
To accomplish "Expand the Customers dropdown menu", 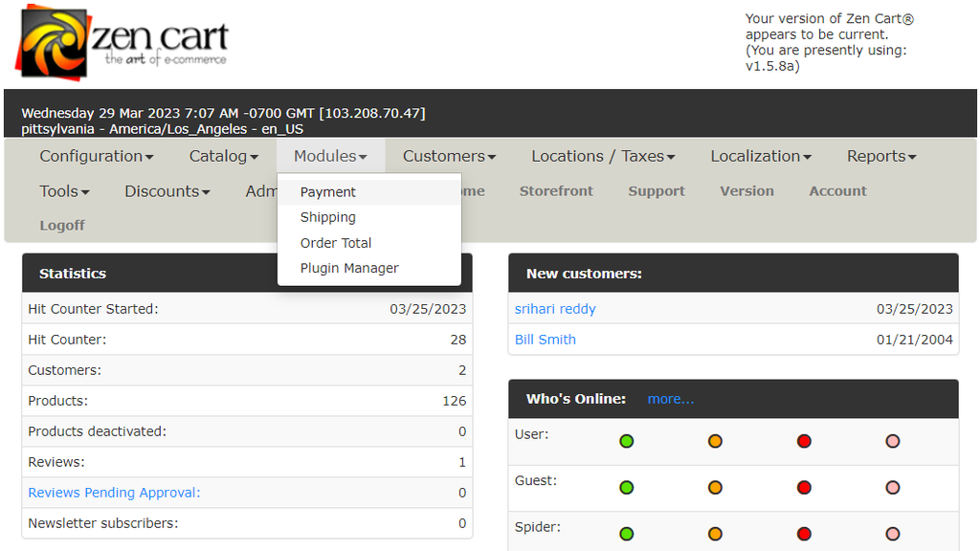I will (450, 156).
